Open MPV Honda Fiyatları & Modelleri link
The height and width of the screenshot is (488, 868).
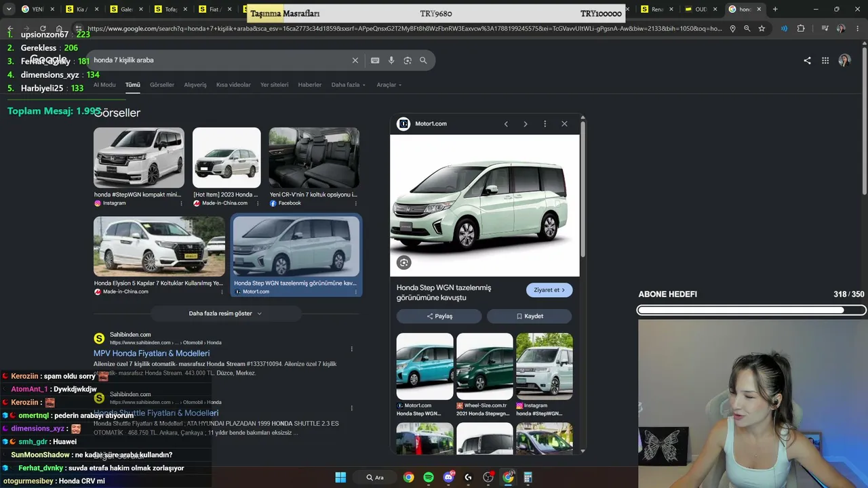tap(152, 353)
